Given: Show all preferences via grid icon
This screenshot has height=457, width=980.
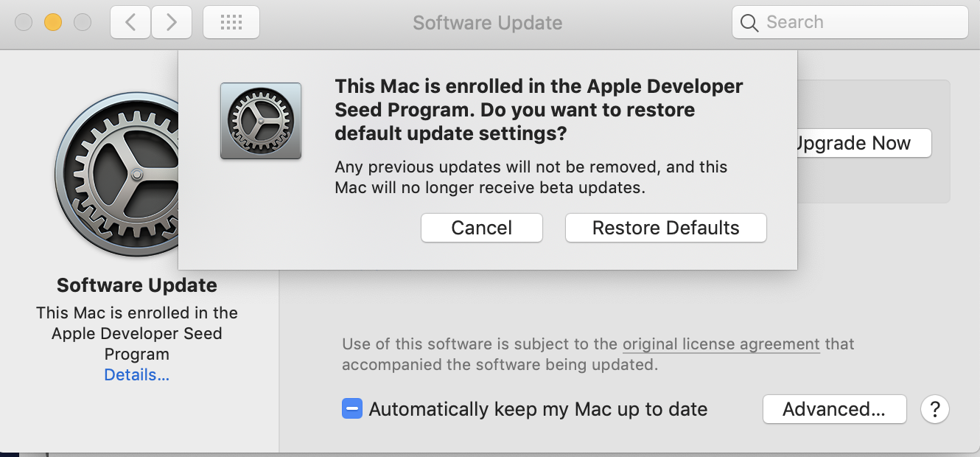Looking at the screenshot, I should (231, 22).
